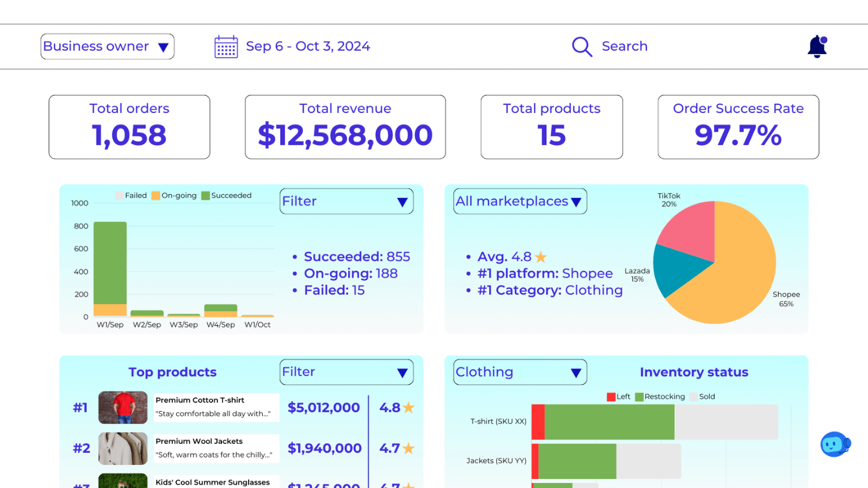Open the Premium Cotton T-shirt product title
Image resolution: width=868 pixels, height=488 pixels.
pyautogui.click(x=200, y=400)
